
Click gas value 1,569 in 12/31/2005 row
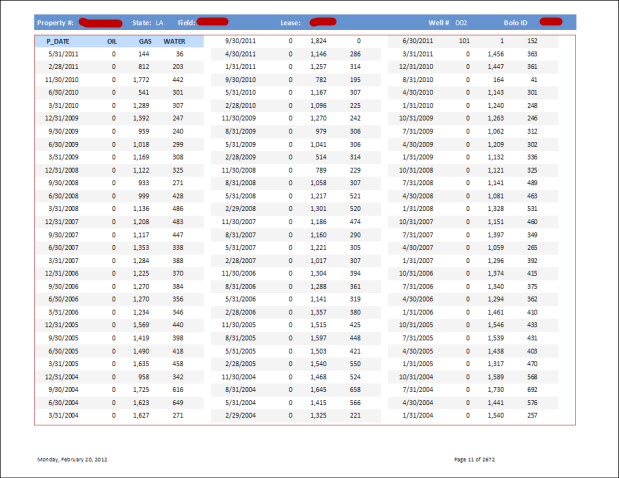pyautogui.click(x=141, y=325)
